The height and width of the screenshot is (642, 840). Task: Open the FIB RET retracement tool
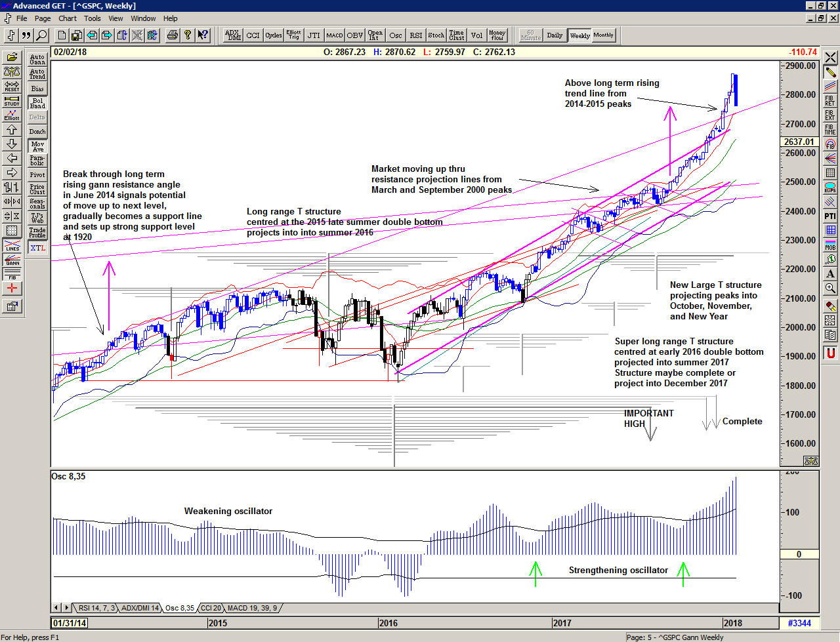pyautogui.click(x=830, y=100)
